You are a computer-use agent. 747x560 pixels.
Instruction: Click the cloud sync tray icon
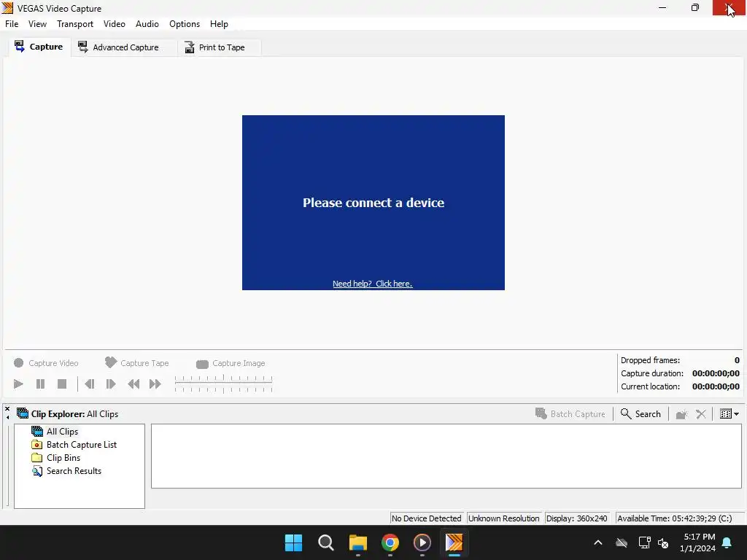pos(622,542)
